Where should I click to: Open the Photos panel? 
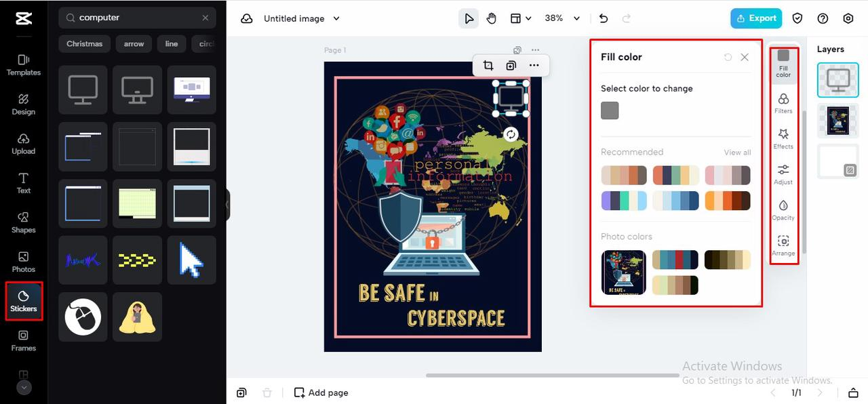coord(23,262)
